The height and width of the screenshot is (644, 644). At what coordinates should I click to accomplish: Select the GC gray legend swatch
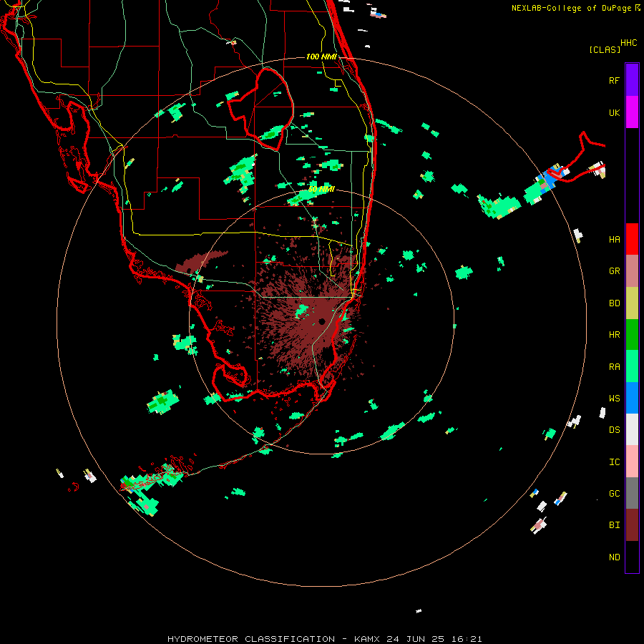click(632, 493)
